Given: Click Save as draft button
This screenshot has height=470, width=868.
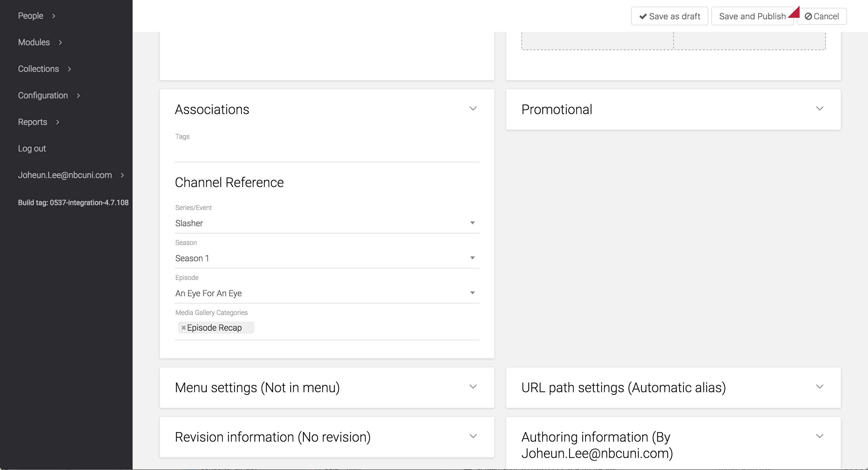Looking at the screenshot, I should (669, 16).
